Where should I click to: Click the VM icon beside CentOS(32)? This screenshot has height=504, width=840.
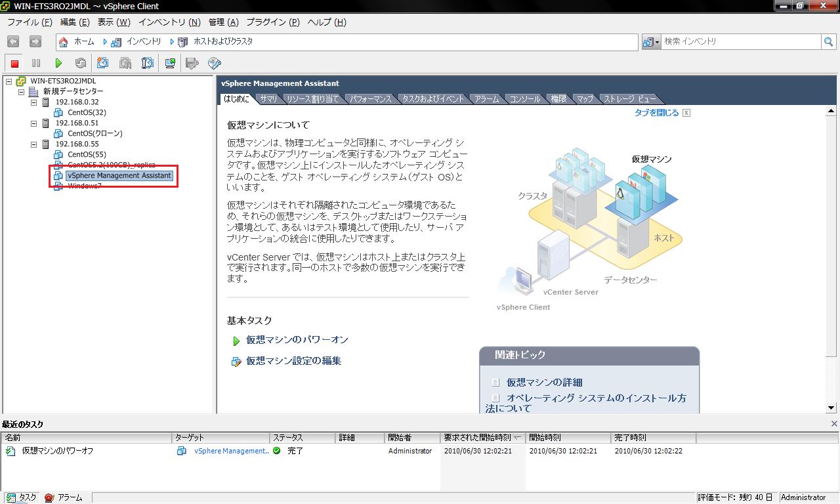(58, 113)
